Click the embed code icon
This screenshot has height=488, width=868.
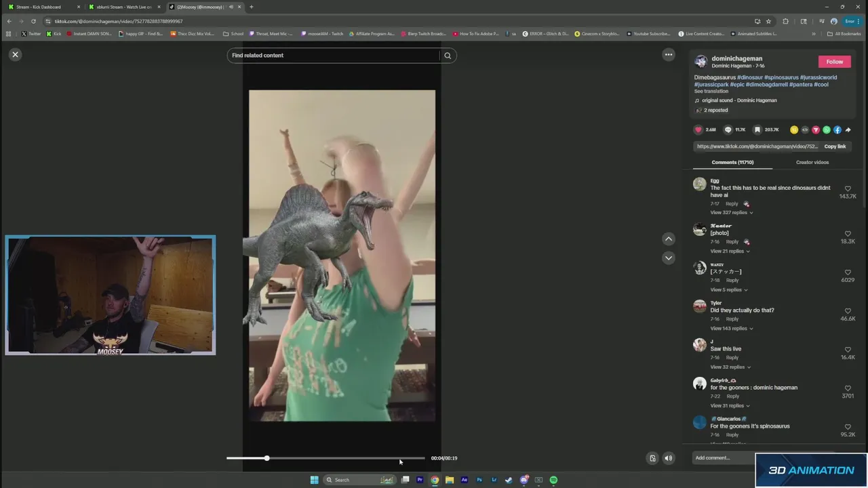click(805, 129)
